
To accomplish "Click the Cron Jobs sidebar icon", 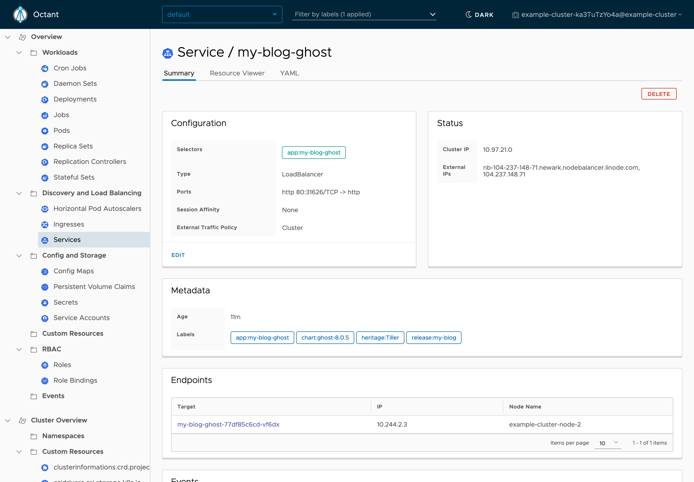I will pyautogui.click(x=45, y=68).
